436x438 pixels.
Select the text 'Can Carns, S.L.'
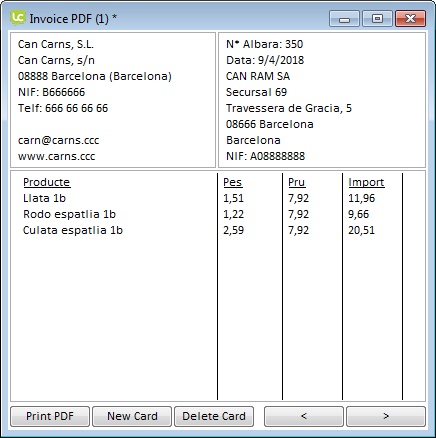pos(56,44)
